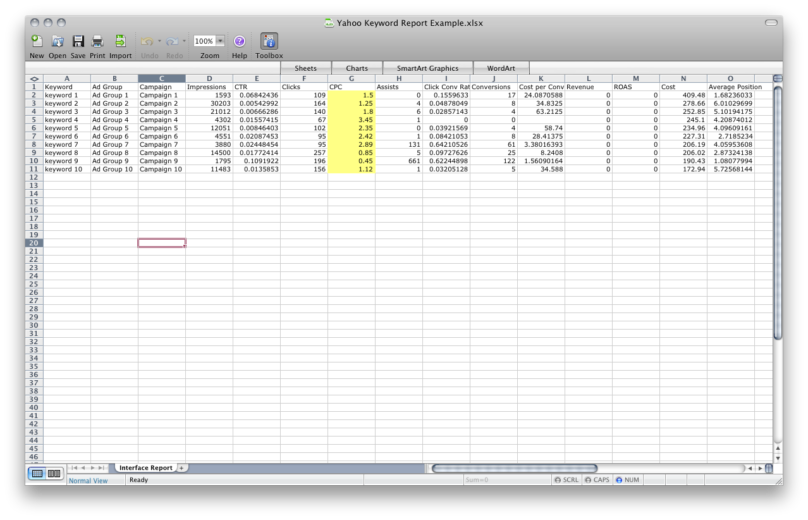
Task: Select column A header
Action: pos(66,79)
